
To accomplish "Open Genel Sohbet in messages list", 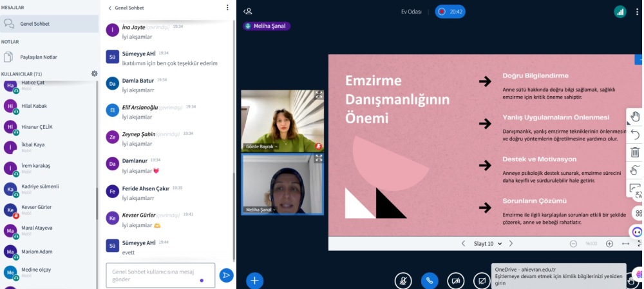I will pyautogui.click(x=35, y=24).
